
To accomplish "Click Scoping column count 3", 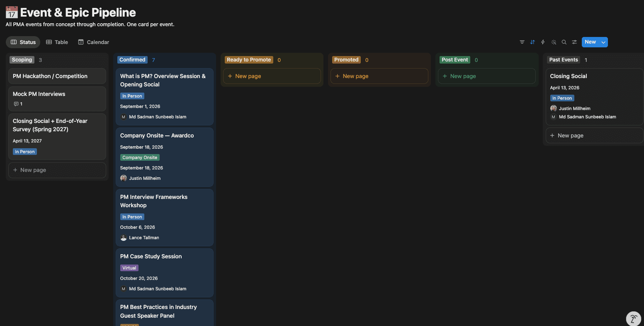I will click(x=40, y=60).
